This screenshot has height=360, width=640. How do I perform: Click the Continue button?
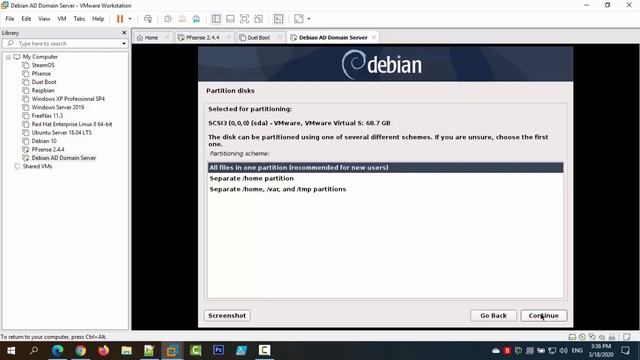543,316
